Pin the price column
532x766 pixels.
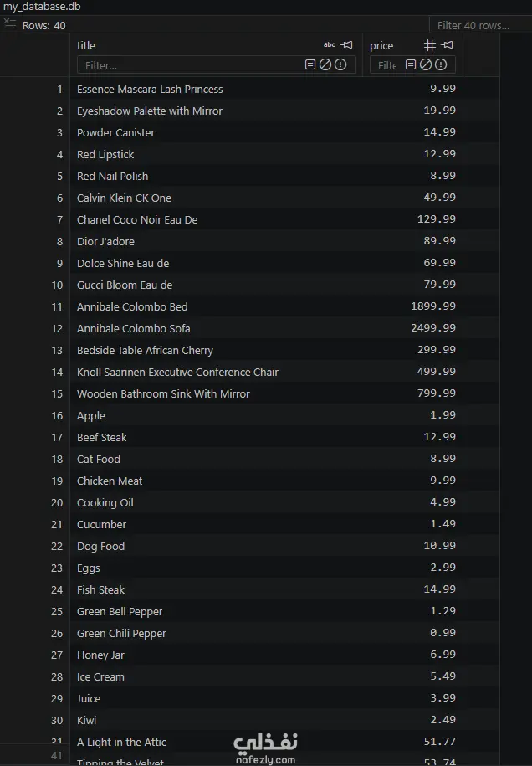pos(447,45)
